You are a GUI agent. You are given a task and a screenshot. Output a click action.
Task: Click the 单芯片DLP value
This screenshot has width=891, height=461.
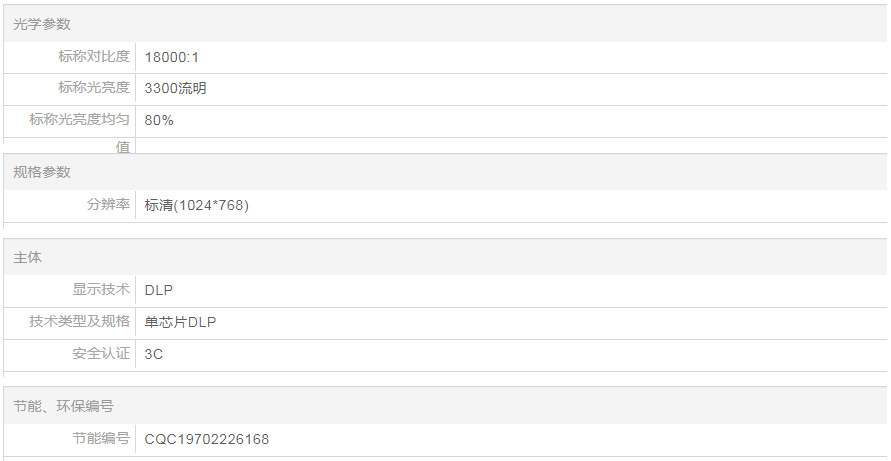point(180,322)
